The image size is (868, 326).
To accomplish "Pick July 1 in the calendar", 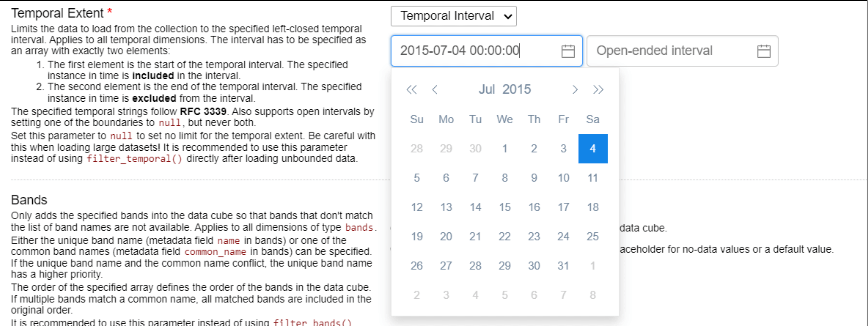I will point(505,148).
